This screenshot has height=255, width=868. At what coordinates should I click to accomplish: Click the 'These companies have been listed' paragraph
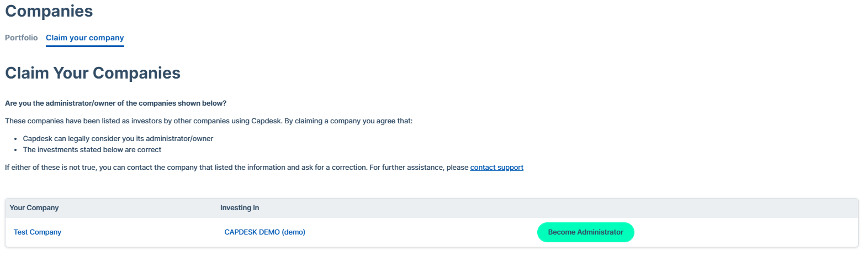209,121
